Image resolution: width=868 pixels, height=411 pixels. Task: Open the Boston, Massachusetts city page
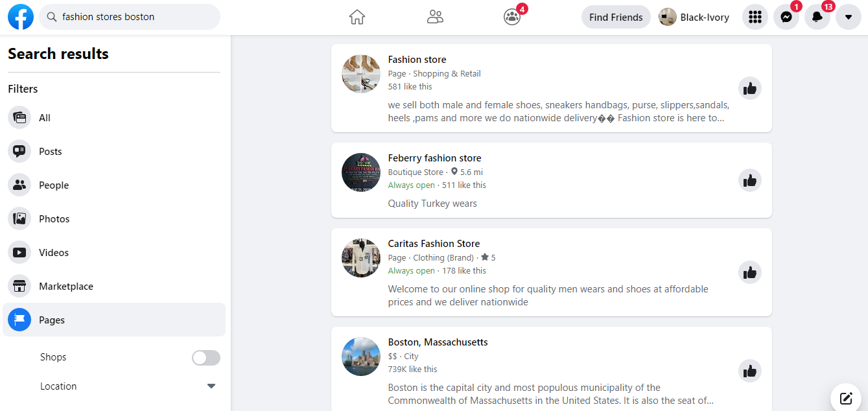438,342
